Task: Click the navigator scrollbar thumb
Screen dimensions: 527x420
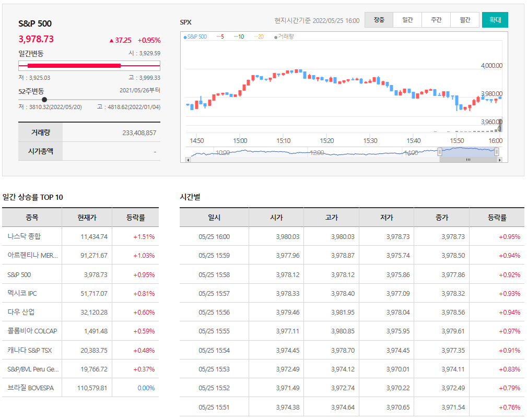Action: click(468, 160)
